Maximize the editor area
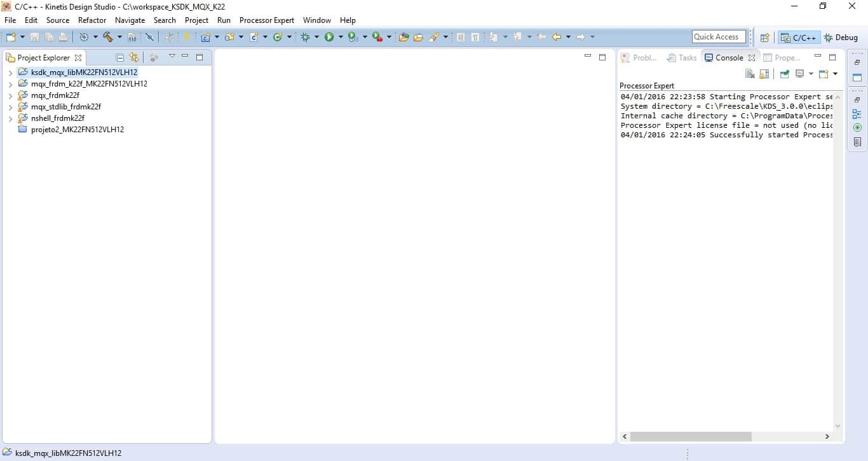868x461 pixels. point(602,57)
